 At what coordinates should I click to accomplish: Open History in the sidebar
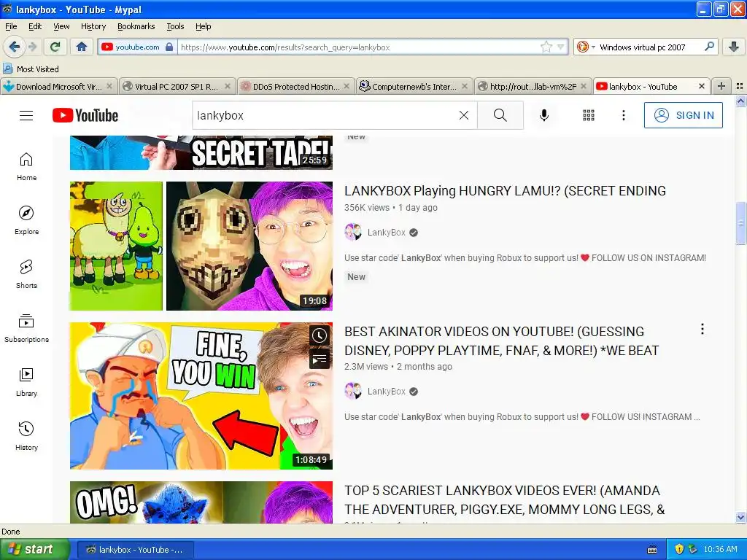[27, 436]
